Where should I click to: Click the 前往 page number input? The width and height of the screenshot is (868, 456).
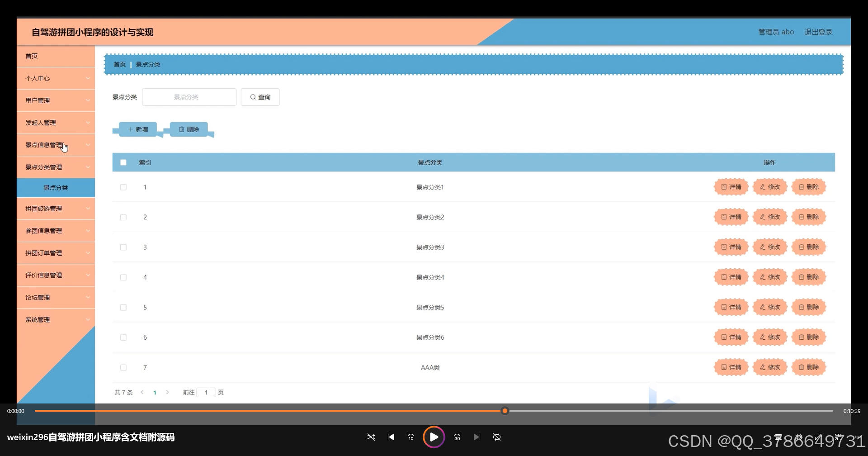tap(206, 392)
